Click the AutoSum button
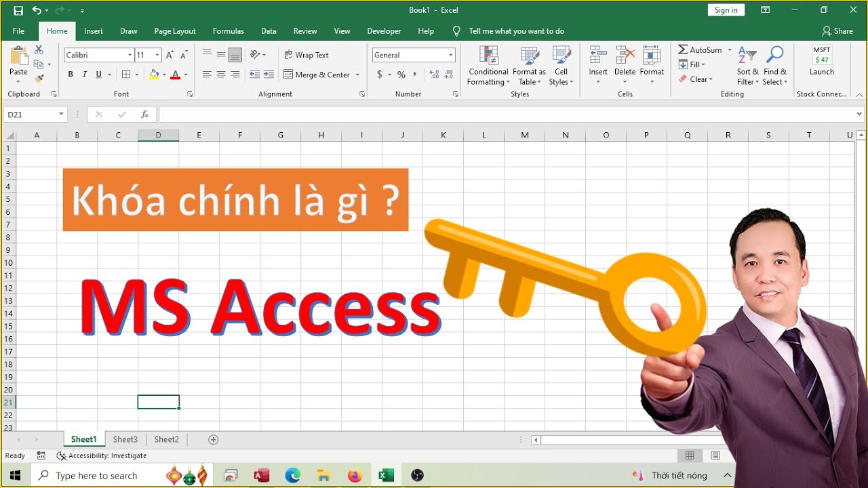 tap(700, 49)
